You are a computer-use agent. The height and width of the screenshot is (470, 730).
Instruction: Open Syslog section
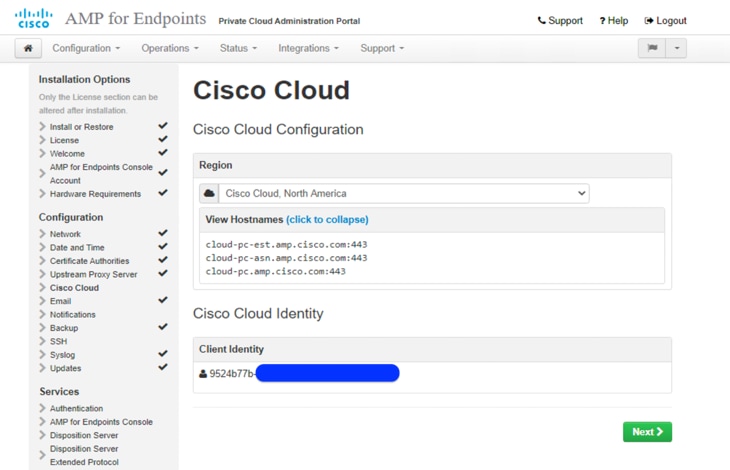point(62,355)
